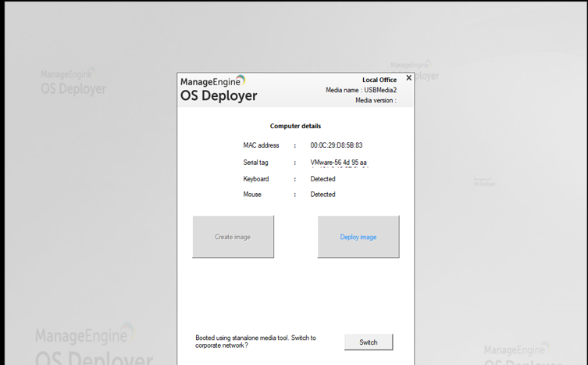Click the Keyboard Detected status text
This screenshot has height=365, width=588.
[323, 179]
